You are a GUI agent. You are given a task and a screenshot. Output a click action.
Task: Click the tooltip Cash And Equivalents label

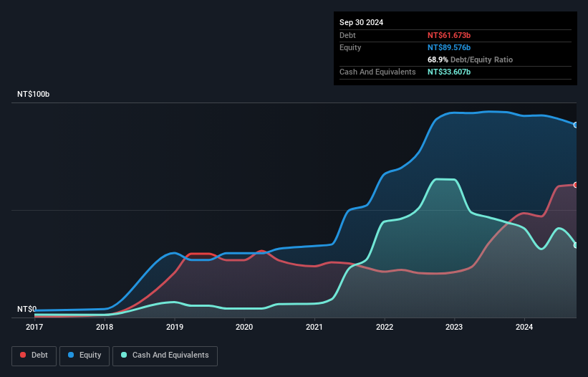coord(377,72)
